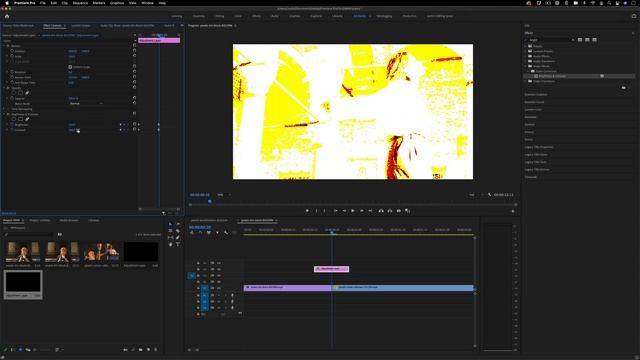
Task: Select the Razor tool
Action: tap(178, 231)
